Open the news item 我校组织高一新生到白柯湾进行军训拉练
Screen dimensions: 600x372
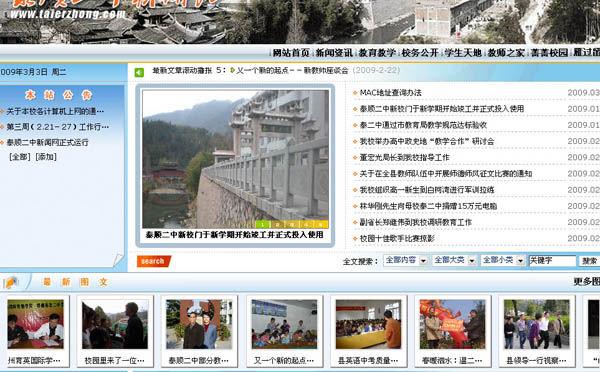[427, 190]
